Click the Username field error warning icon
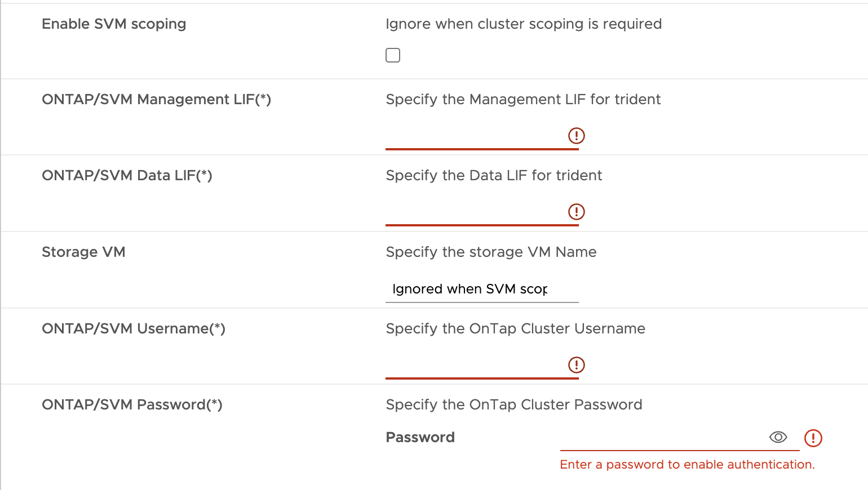The height and width of the screenshot is (490, 868). coord(576,365)
